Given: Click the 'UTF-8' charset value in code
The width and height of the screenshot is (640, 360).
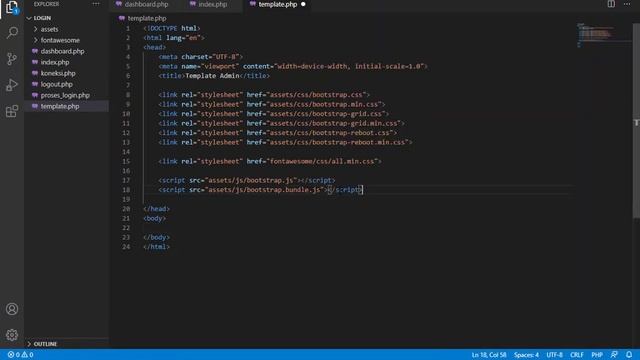Looking at the screenshot, I should 226,57.
